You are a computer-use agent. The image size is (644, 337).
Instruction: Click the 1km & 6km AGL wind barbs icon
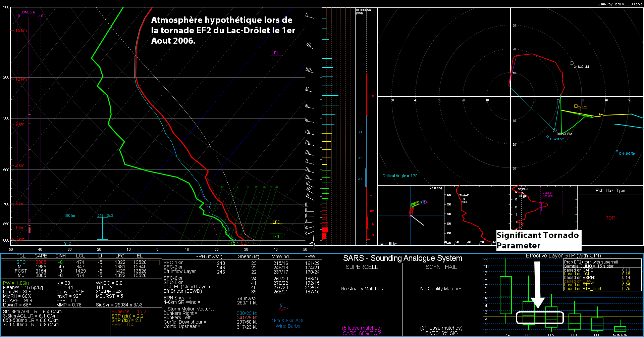pos(283,307)
